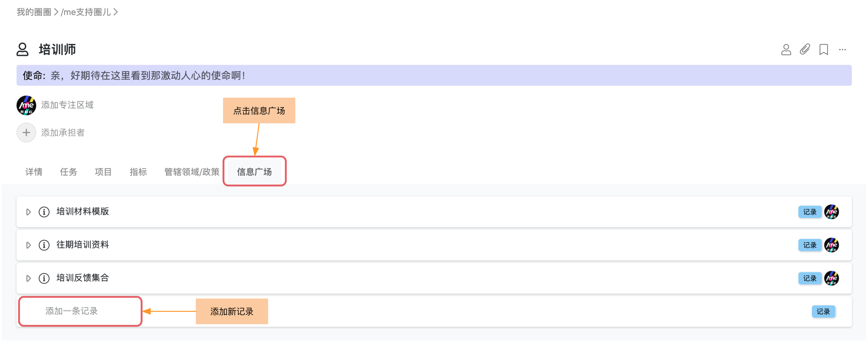Go to 我的圈圈 in breadcrumb
This screenshot has height=344, width=868.
[x=34, y=12]
